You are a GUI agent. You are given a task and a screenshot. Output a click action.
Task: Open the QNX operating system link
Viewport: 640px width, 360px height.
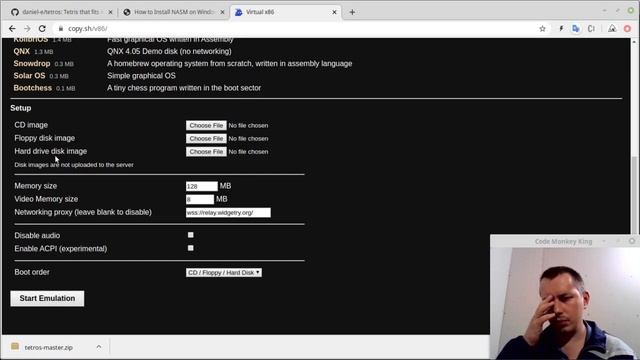[22, 51]
